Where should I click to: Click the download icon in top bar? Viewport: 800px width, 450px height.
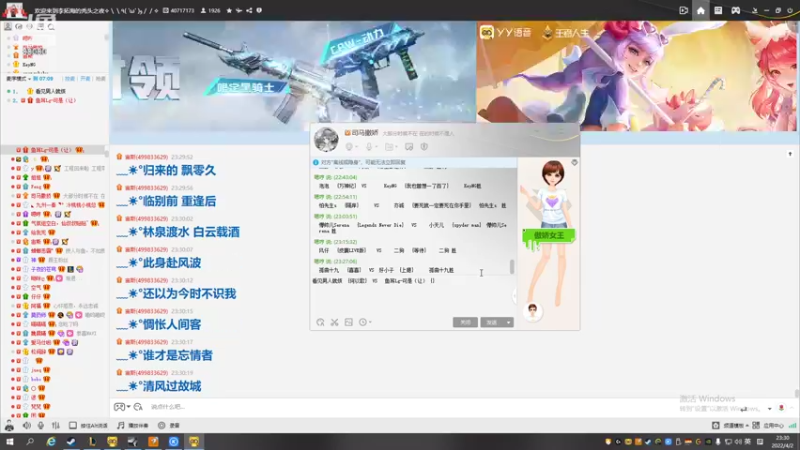[x=755, y=10]
